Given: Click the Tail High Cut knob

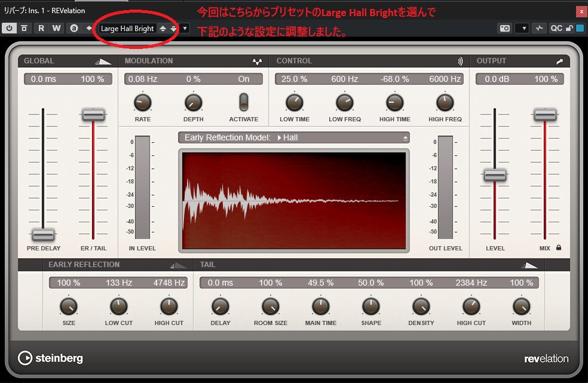Looking at the screenshot, I should point(471,307).
